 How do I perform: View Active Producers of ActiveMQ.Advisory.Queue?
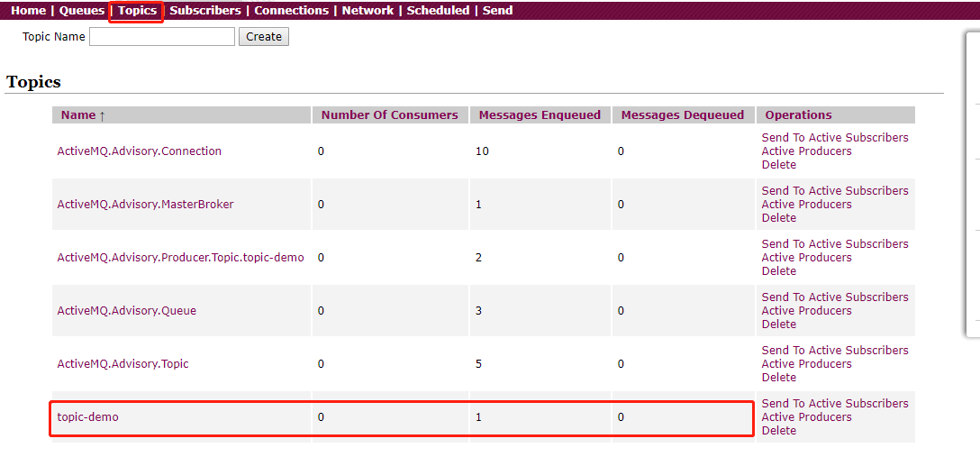pos(807,311)
